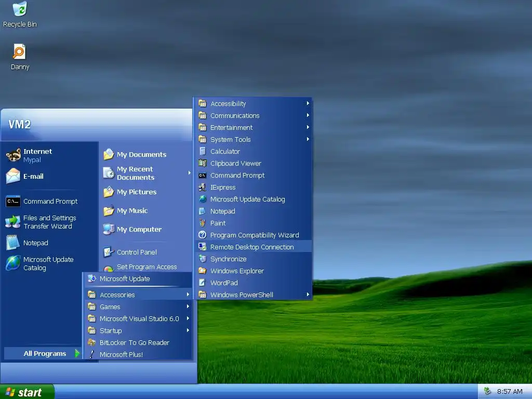Click the My Computer icon
This screenshot has height=399, width=532.
pyautogui.click(x=109, y=229)
